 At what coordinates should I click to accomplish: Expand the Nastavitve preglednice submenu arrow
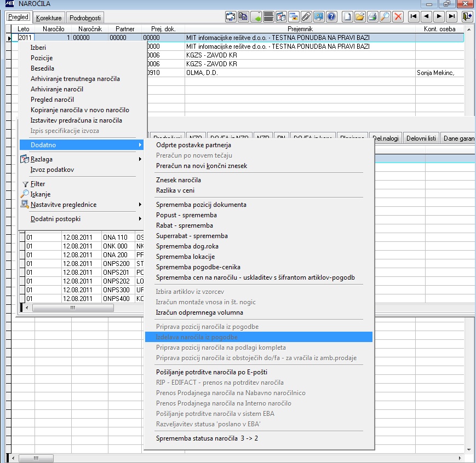tap(140, 205)
